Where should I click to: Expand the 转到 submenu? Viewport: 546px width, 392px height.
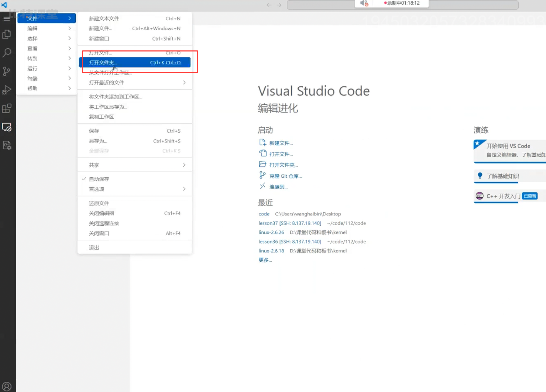47,58
